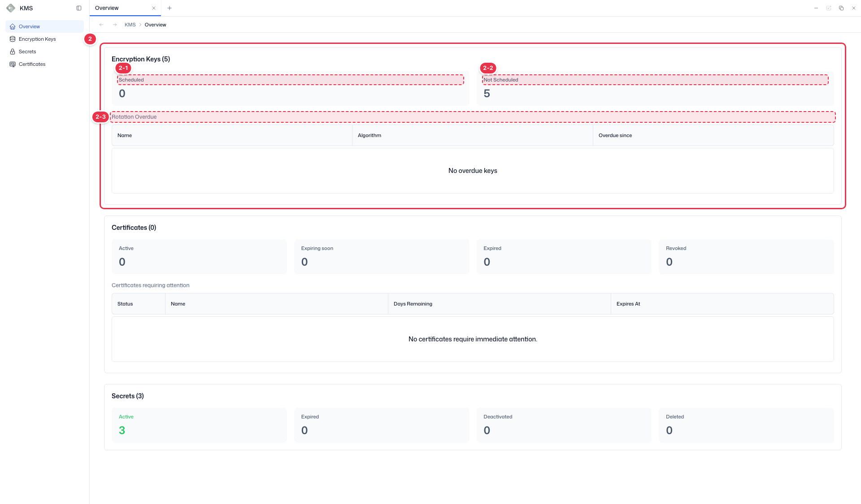The width and height of the screenshot is (861, 504).
Task: Click the Name column header under Rotation Overdue
Action: pos(232,135)
